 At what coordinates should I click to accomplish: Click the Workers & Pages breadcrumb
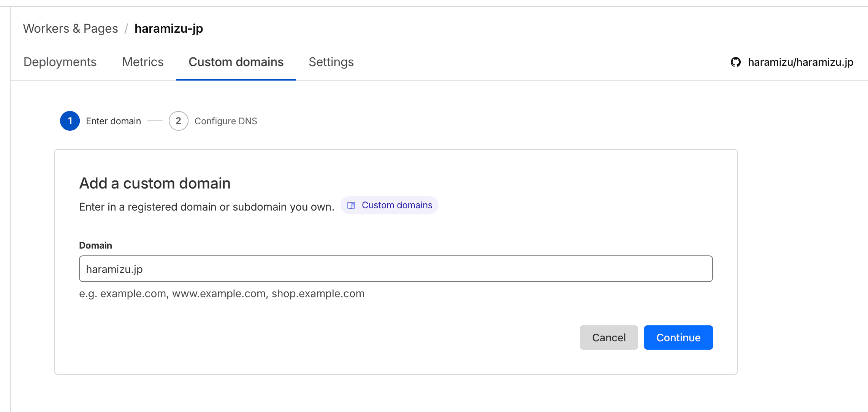[x=70, y=29]
